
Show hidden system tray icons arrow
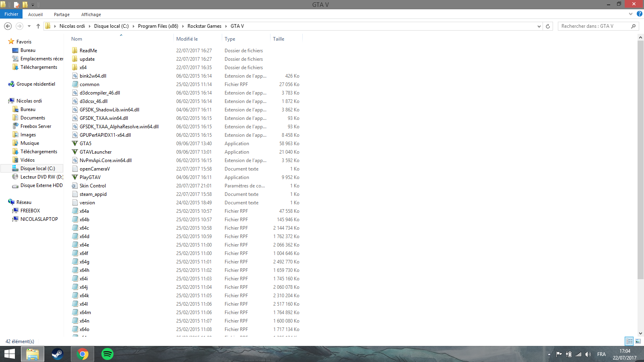point(549,354)
